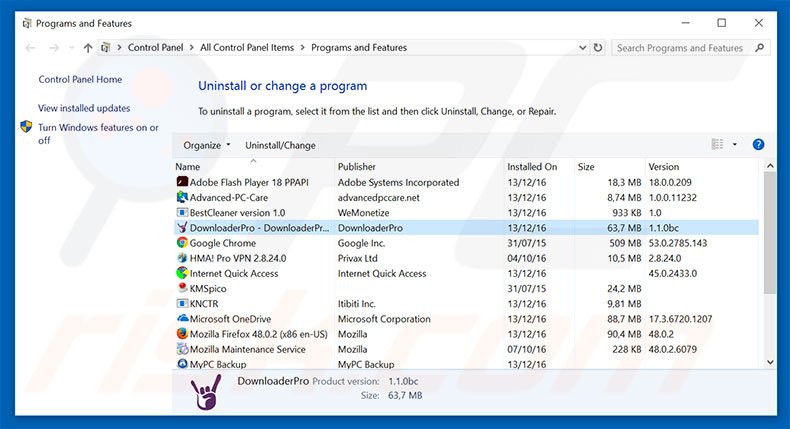Click the KMSpico red button icon
Image resolution: width=790 pixels, height=429 pixels.
(x=182, y=288)
